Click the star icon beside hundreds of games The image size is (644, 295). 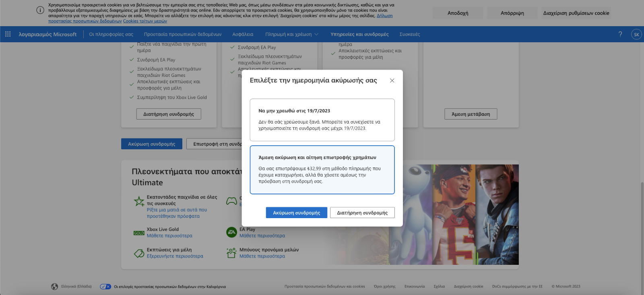(x=139, y=201)
